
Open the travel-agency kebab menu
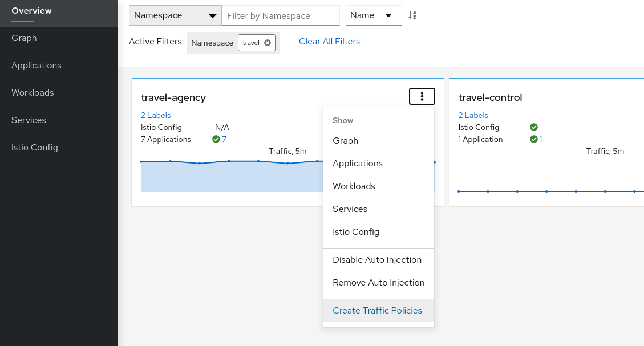[x=422, y=96]
